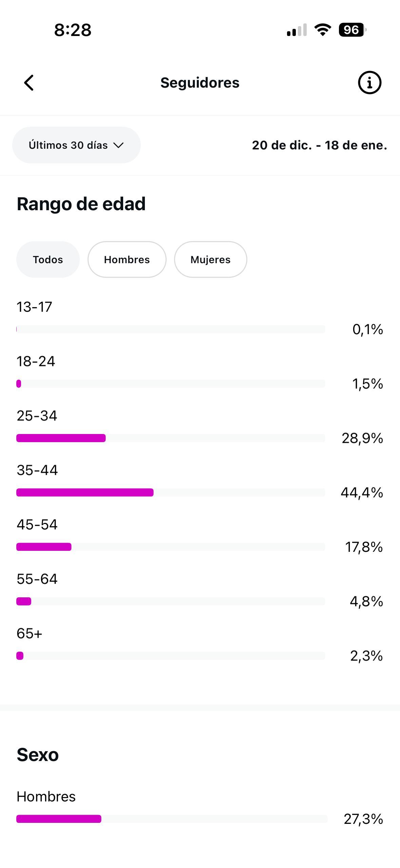The image size is (400, 868).
Task: Tap the Wi-Fi status icon
Action: [323, 30]
